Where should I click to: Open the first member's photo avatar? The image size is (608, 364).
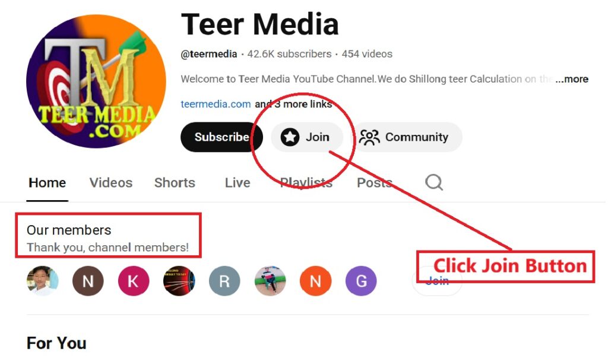[43, 281]
